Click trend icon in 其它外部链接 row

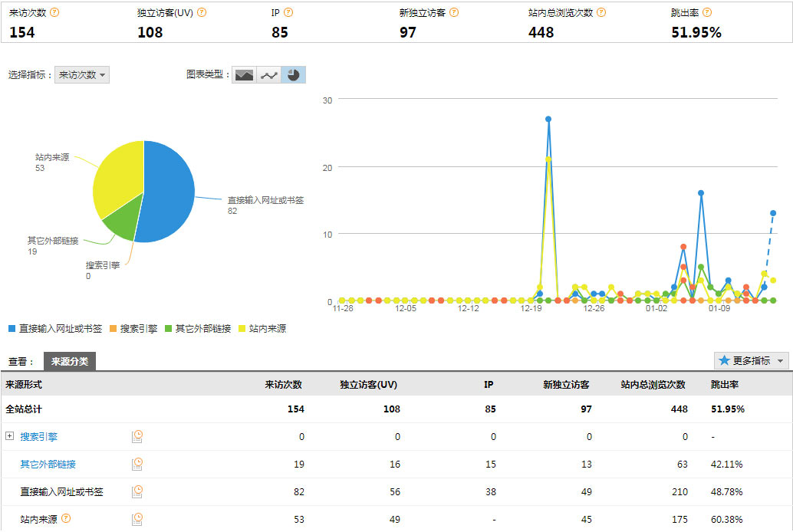click(x=137, y=464)
